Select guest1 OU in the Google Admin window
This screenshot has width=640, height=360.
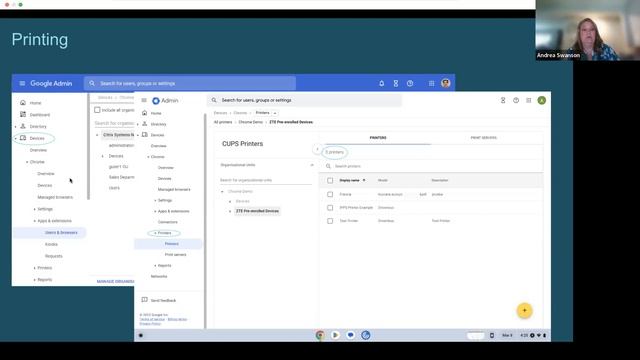click(x=118, y=167)
